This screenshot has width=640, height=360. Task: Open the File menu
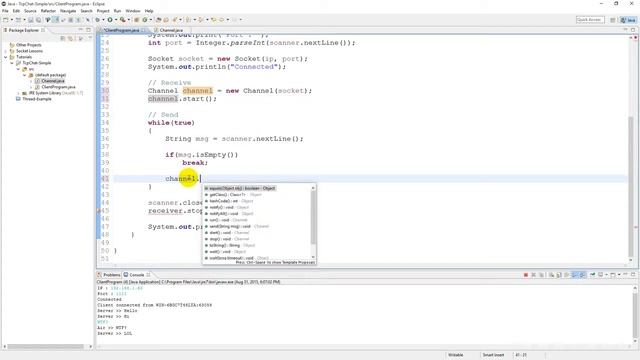point(5,11)
